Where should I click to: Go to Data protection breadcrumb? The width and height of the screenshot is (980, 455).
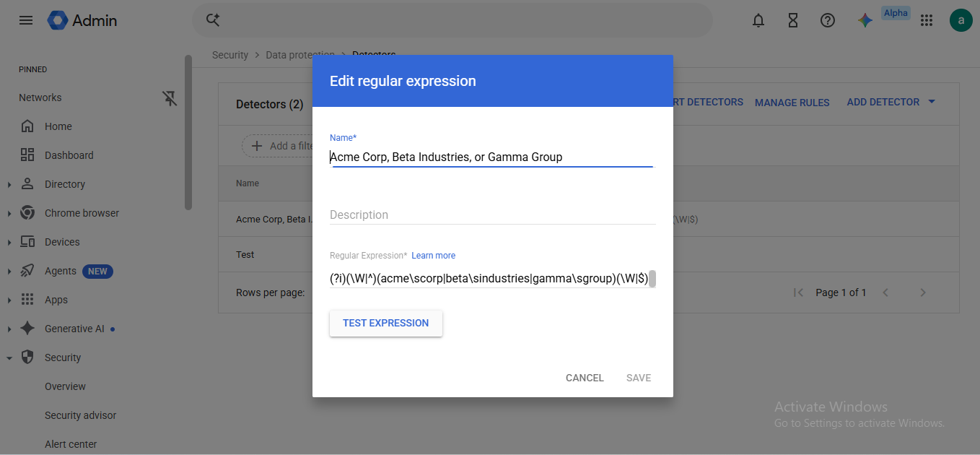click(300, 55)
